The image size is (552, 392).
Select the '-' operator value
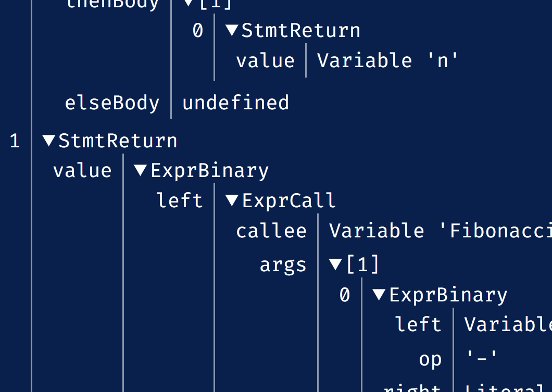point(481,358)
